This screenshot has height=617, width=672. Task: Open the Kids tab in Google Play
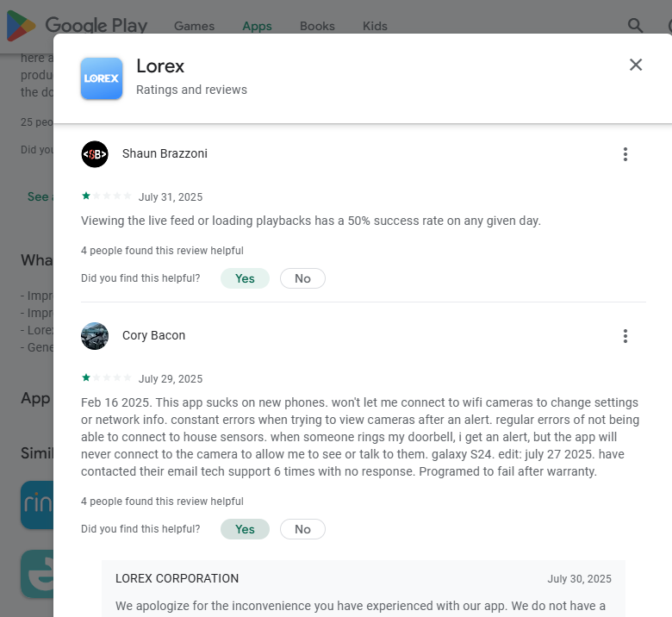[375, 26]
